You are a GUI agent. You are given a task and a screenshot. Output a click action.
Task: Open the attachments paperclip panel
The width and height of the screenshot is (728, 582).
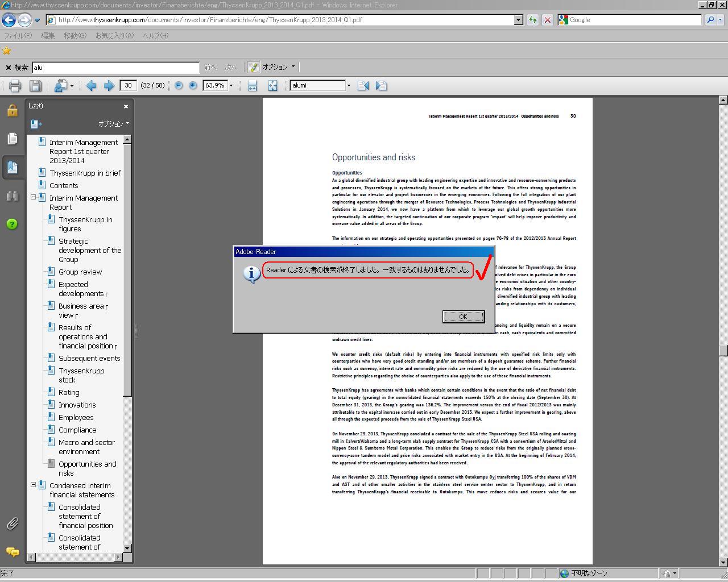tap(12, 523)
